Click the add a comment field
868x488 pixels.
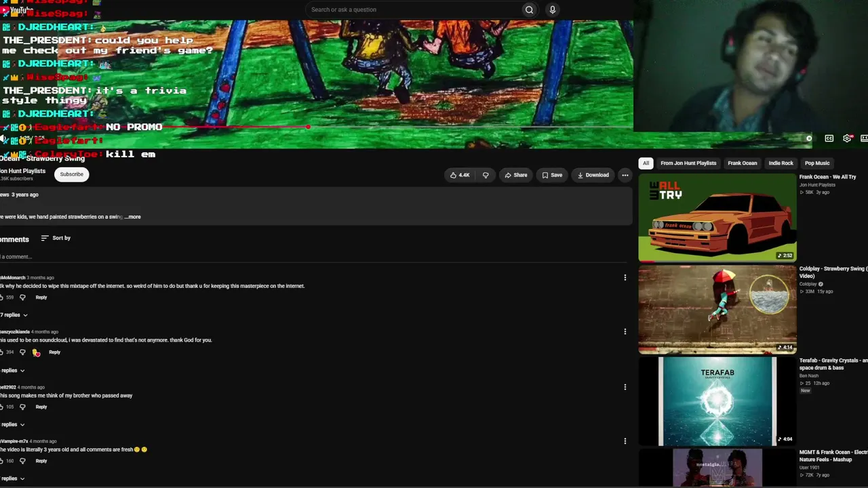[x=315, y=257]
